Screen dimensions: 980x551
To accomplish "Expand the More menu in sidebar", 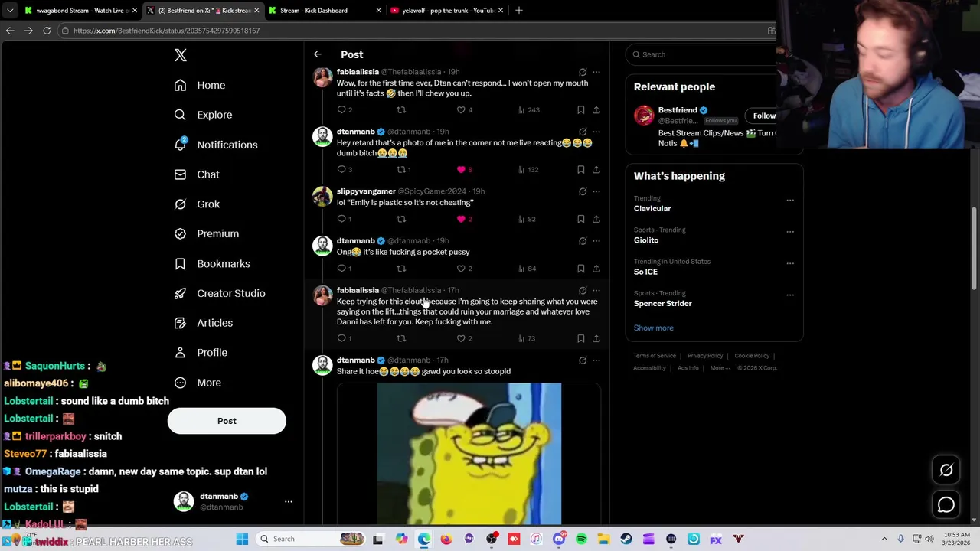I will click(198, 383).
